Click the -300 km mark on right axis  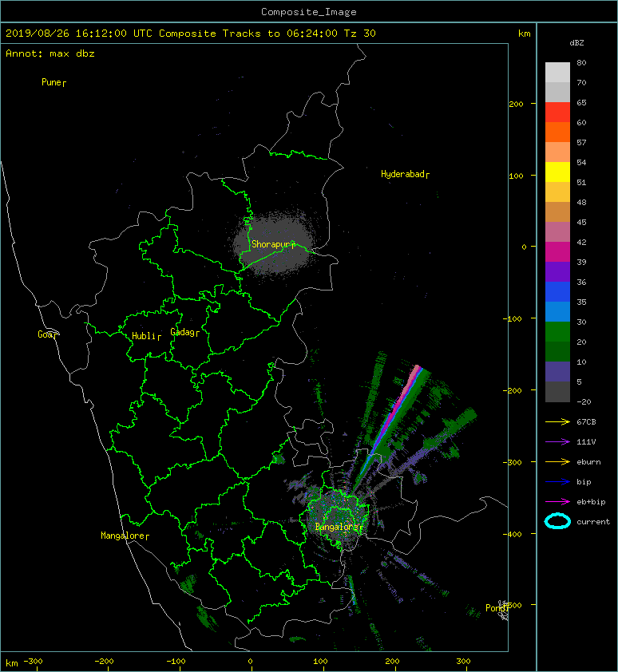click(x=512, y=462)
